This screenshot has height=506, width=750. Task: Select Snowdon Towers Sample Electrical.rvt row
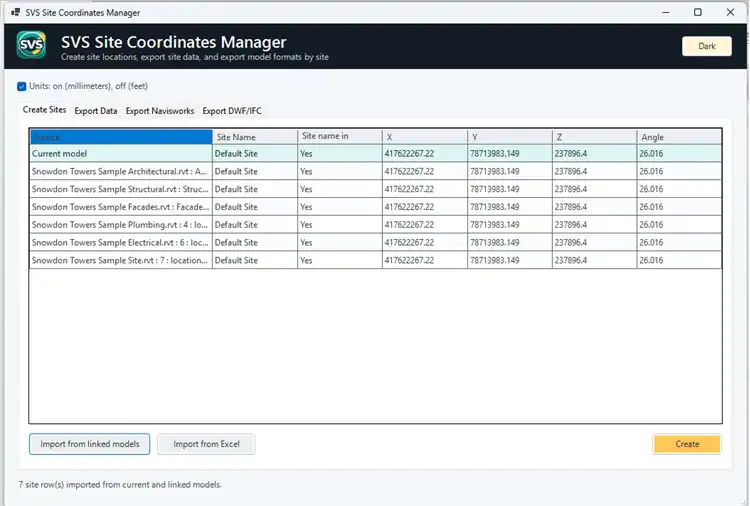375,242
